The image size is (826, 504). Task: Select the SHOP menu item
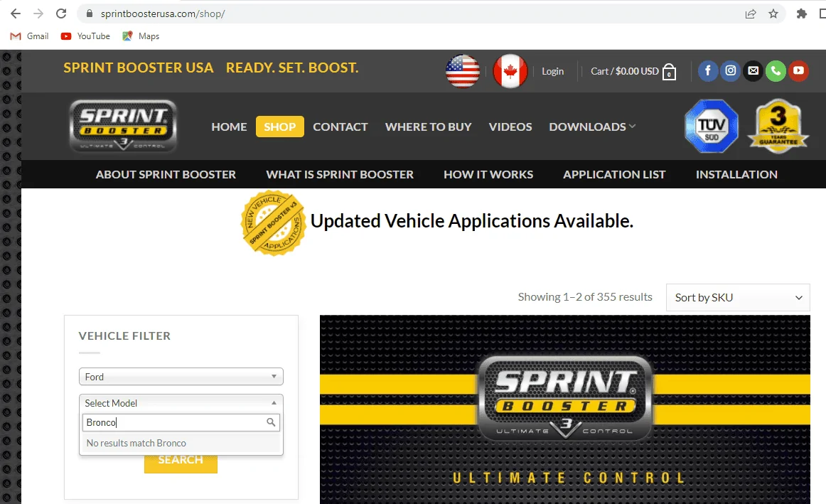280,127
